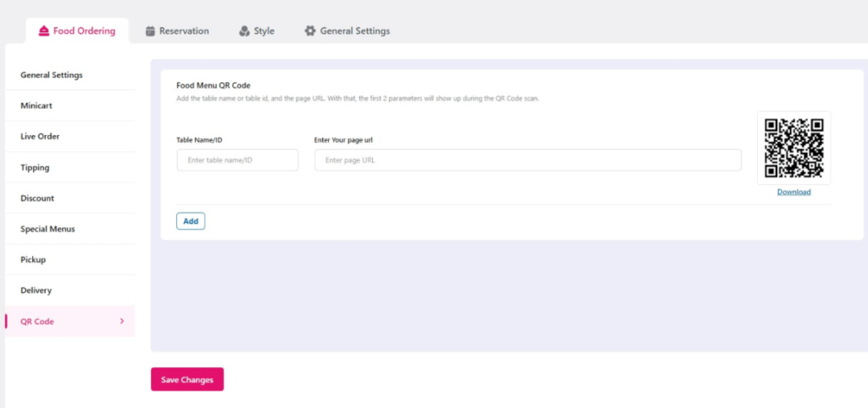
Task: Go to Minicart settings
Action: (70, 105)
